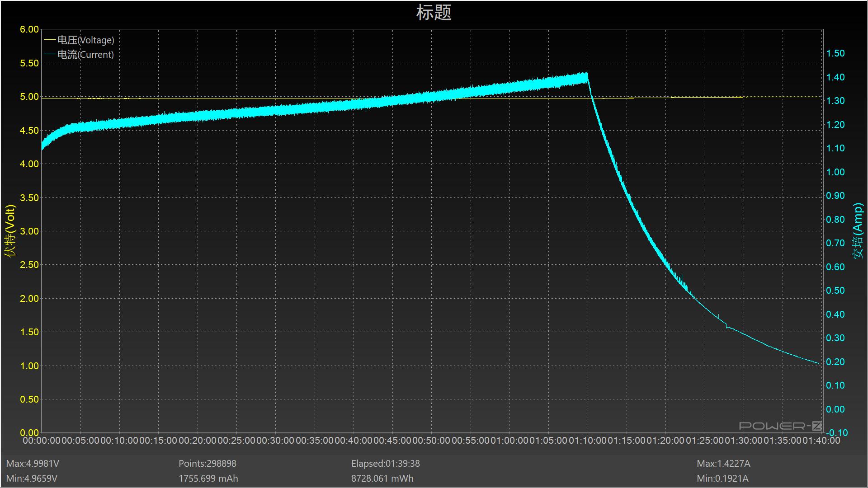Click the 6.00 voltage axis top label
868x488 pixels.
pyautogui.click(x=29, y=30)
